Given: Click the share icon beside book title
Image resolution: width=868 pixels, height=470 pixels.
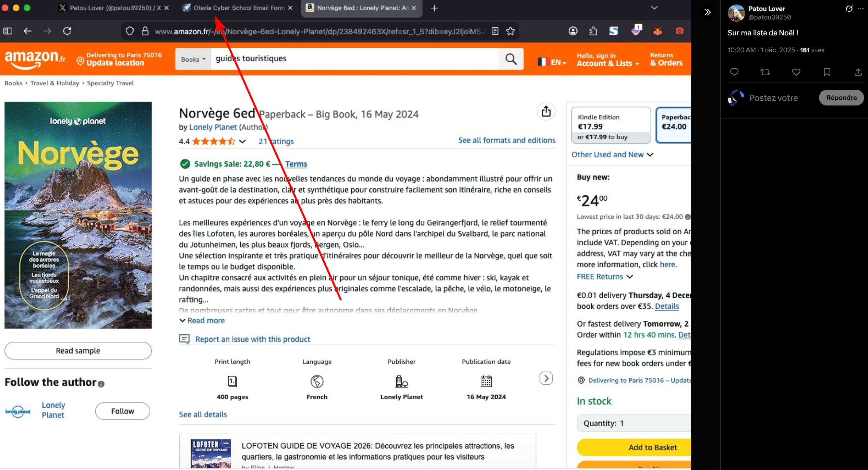Looking at the screenshot, I should point(546,111).
